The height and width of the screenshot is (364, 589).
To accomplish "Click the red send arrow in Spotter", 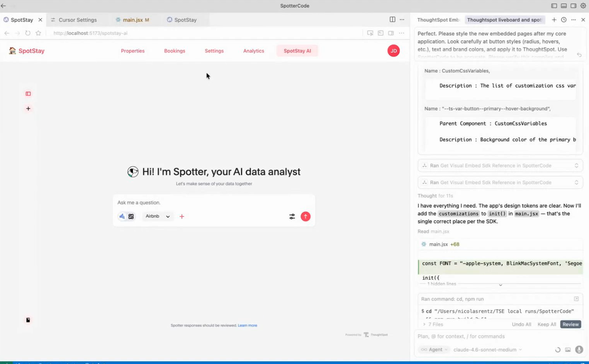I will tap(306, 217).
